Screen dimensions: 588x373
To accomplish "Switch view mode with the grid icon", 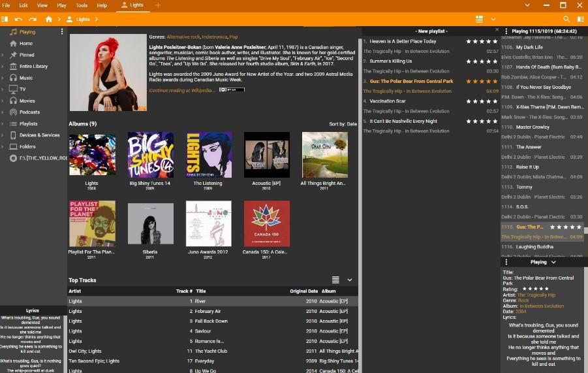I will coord(479,19).
